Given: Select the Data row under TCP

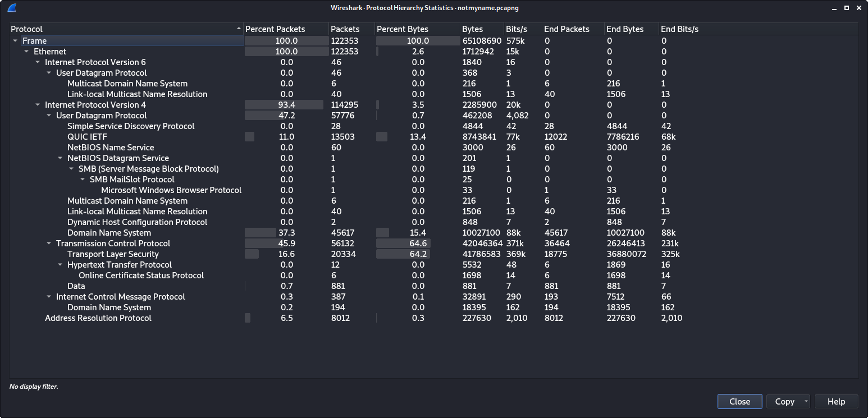Looking at the screenshot, I should [433, 286].
